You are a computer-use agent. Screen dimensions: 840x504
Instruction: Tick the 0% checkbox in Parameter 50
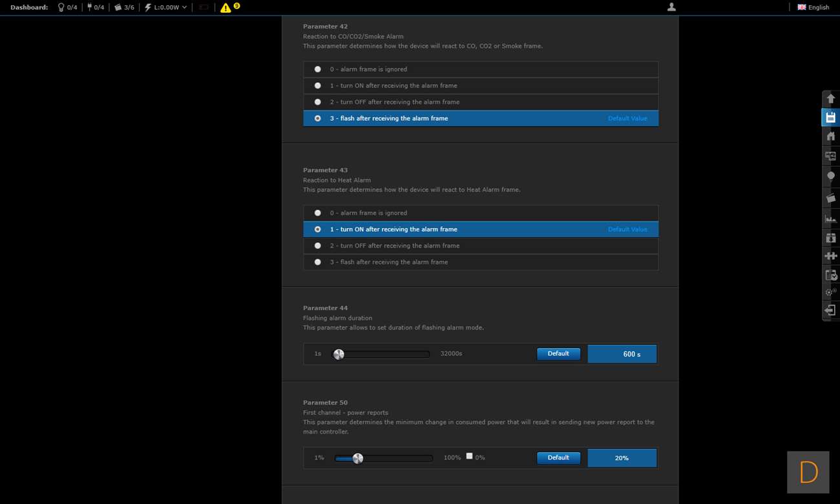tap(470, 456)
